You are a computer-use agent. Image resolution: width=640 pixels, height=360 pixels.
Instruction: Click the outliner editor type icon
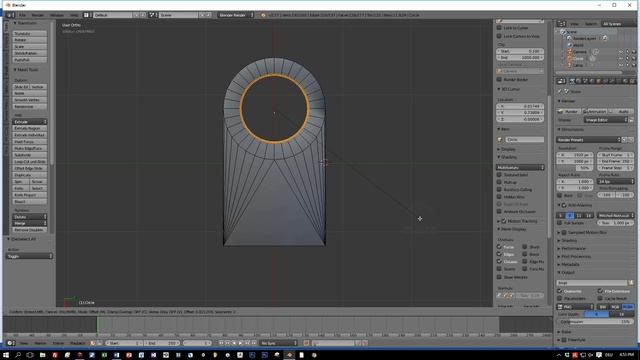pos(562,24)
